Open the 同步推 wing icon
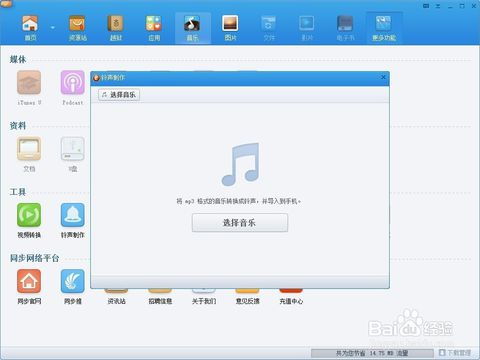 [72, 287]
